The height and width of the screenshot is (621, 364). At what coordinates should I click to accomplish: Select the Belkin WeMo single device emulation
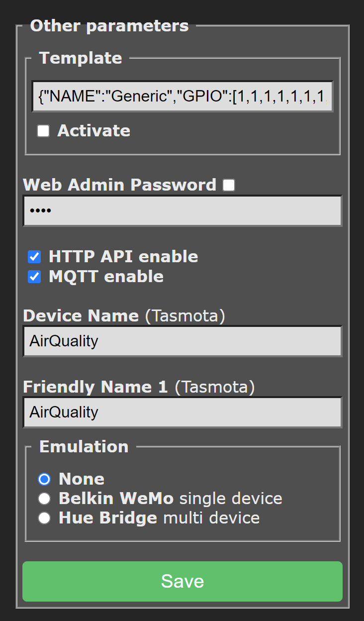44,499
